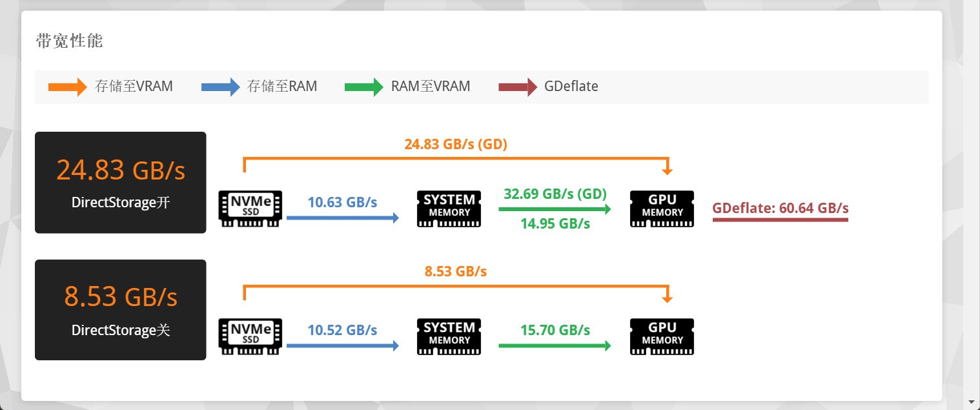Viewport: 980px width, 410px height.
Task: Click the SYSTEM MEMORY icon in DirectStorage关 row
Action: [x=449, y=336]
